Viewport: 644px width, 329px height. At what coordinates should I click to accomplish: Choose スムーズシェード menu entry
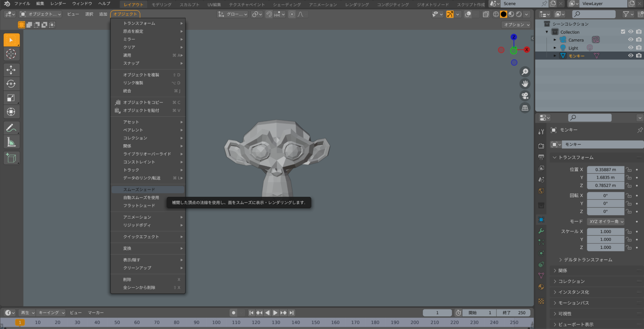click(x=148, y=190)
